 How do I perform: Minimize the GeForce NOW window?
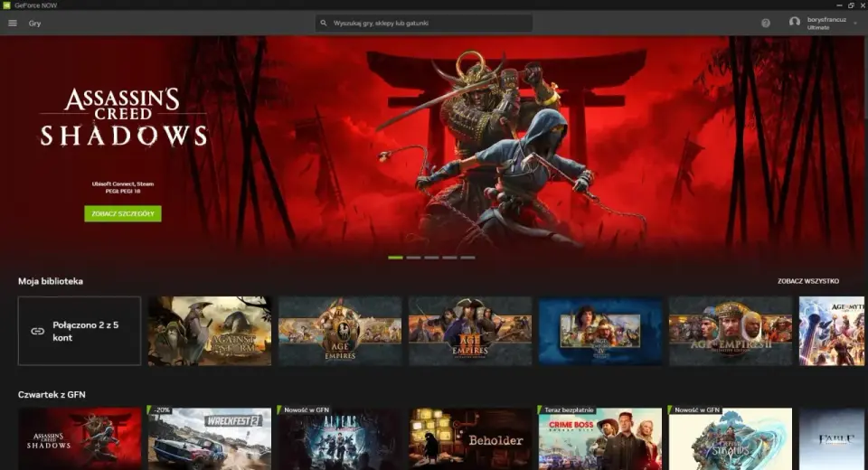(839, 5)
